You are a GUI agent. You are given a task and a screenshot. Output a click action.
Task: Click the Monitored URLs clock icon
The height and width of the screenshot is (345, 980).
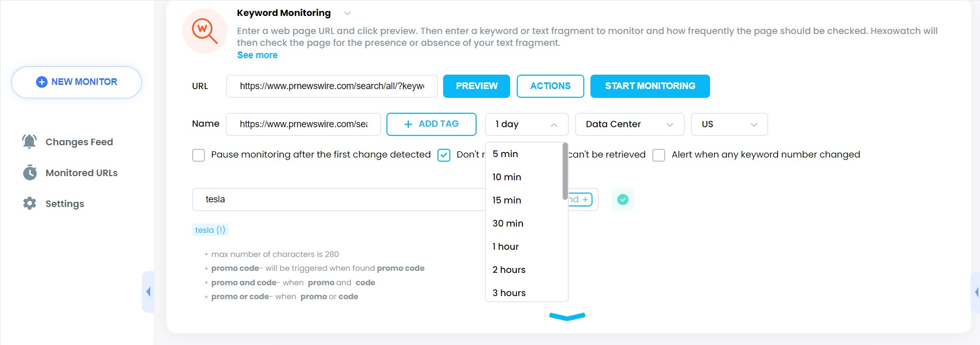tap(29, 173)
